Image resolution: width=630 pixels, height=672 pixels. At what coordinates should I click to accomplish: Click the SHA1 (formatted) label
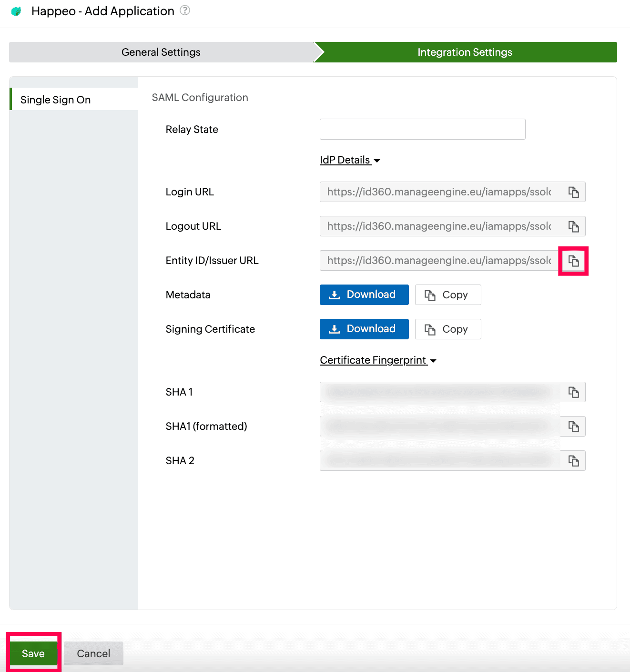pyautogui.click(x=206, y=427)
